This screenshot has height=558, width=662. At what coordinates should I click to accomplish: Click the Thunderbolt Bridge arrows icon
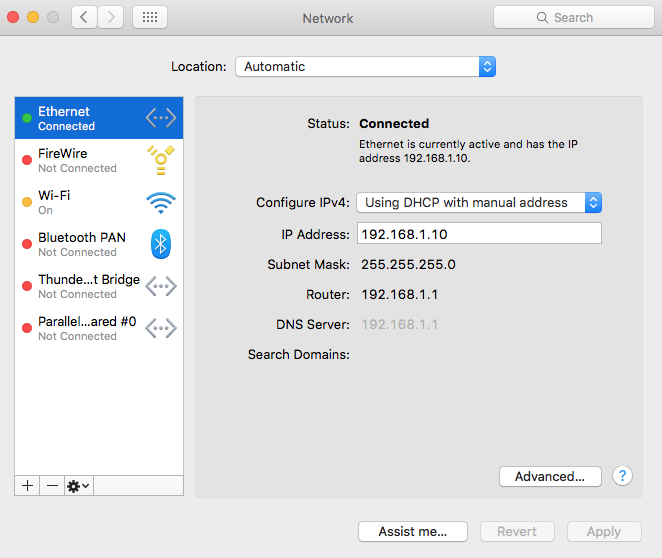click(x=161, y=286)
